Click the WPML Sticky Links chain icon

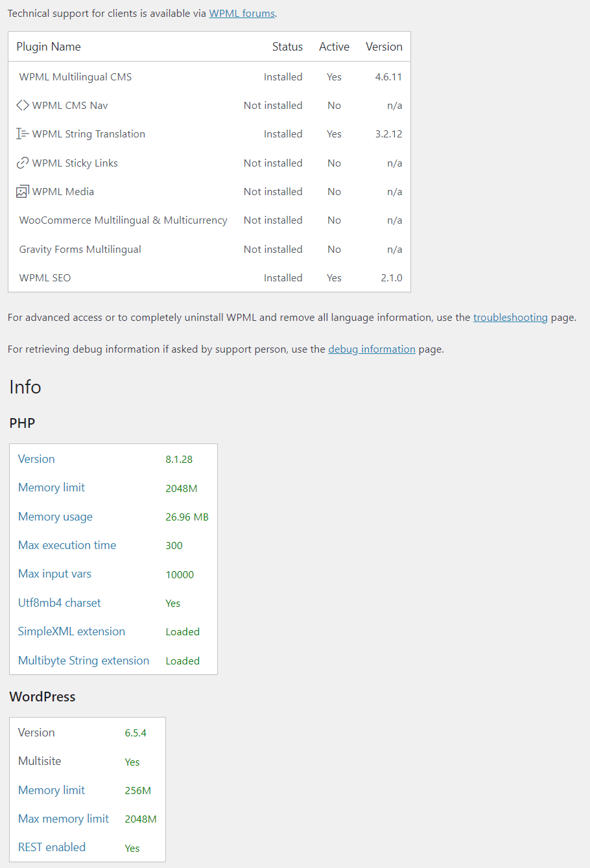[23, 163]
